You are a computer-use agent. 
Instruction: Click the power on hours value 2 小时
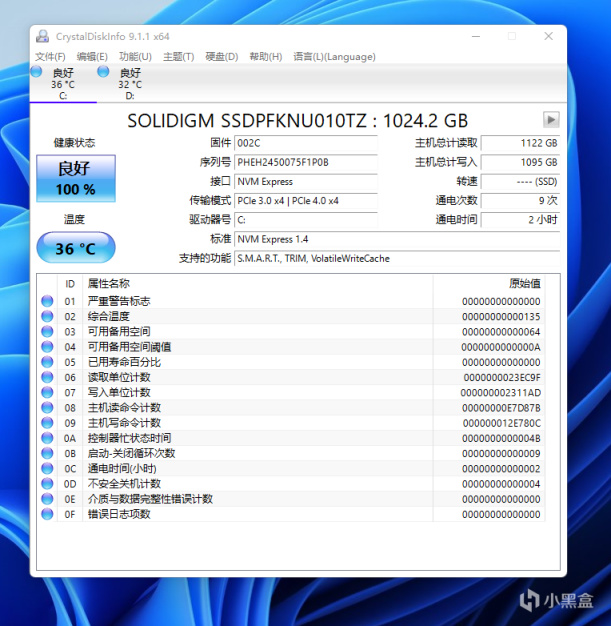tap(520, 220)
